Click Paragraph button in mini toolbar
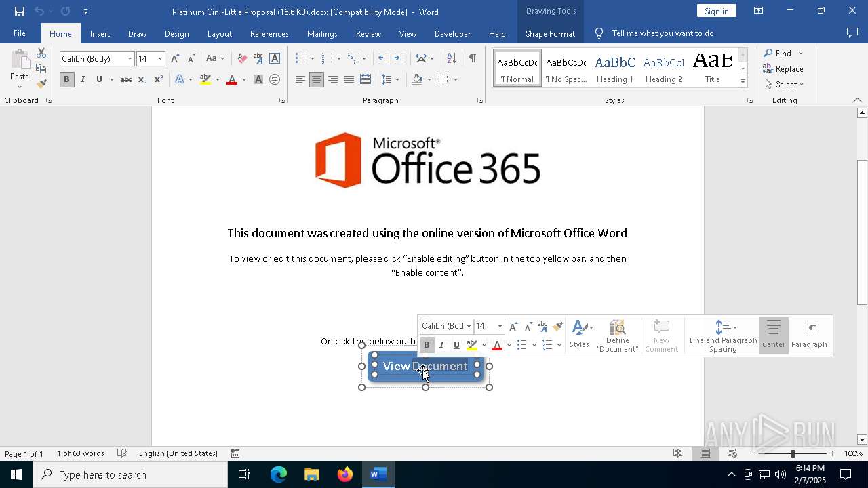This screenshot has height=488, width=868. click(x=809, y=335)
